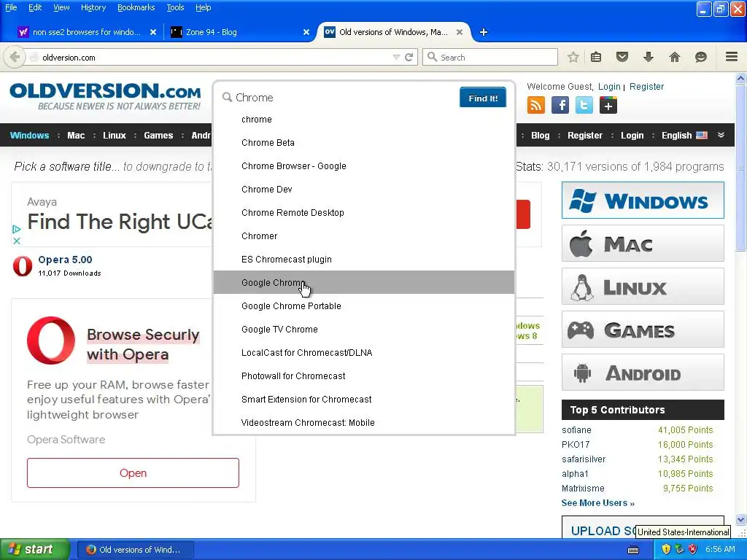Open the English language selector

click(x=684, y=135)
